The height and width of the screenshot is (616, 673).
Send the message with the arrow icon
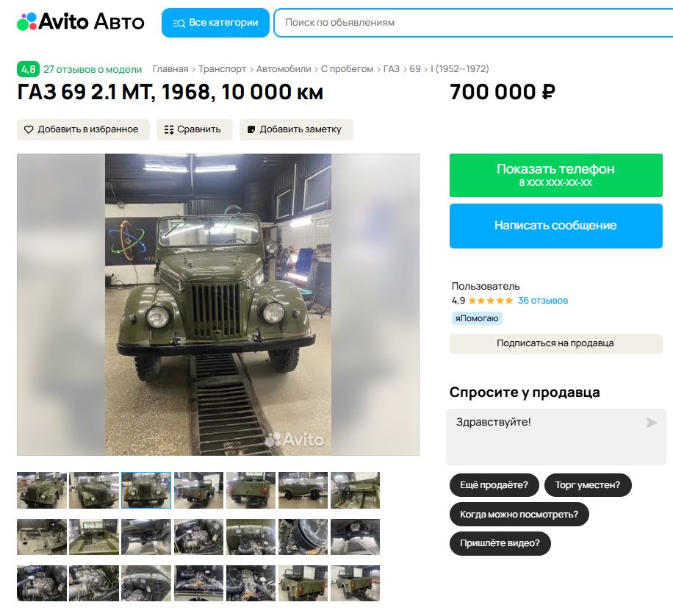pos(652,423)
